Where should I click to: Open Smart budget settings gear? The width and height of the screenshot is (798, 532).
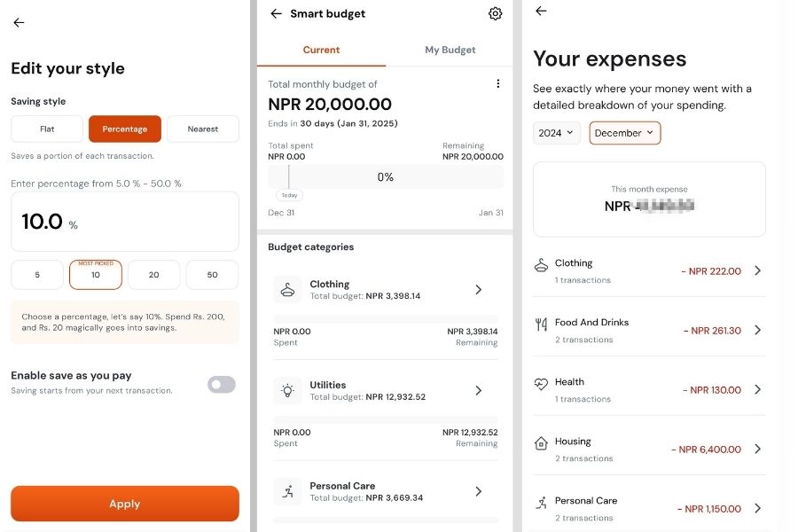click(x=496, y=13)
